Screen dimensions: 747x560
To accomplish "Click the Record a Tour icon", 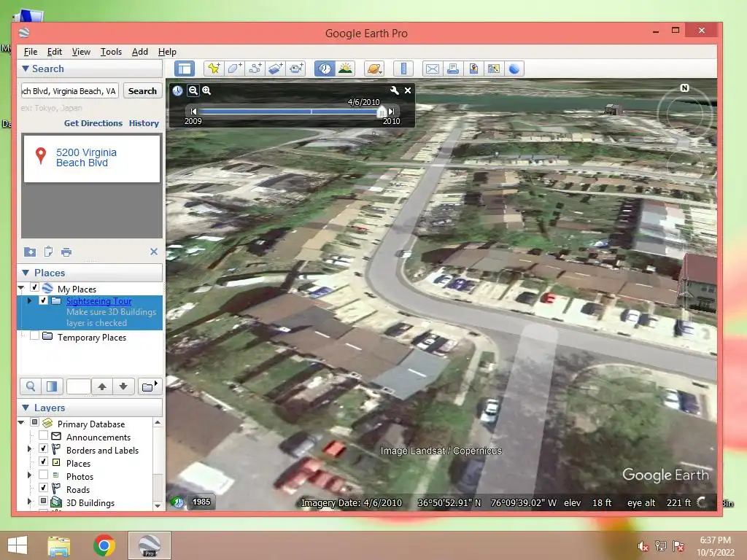I will click(296, 69).
